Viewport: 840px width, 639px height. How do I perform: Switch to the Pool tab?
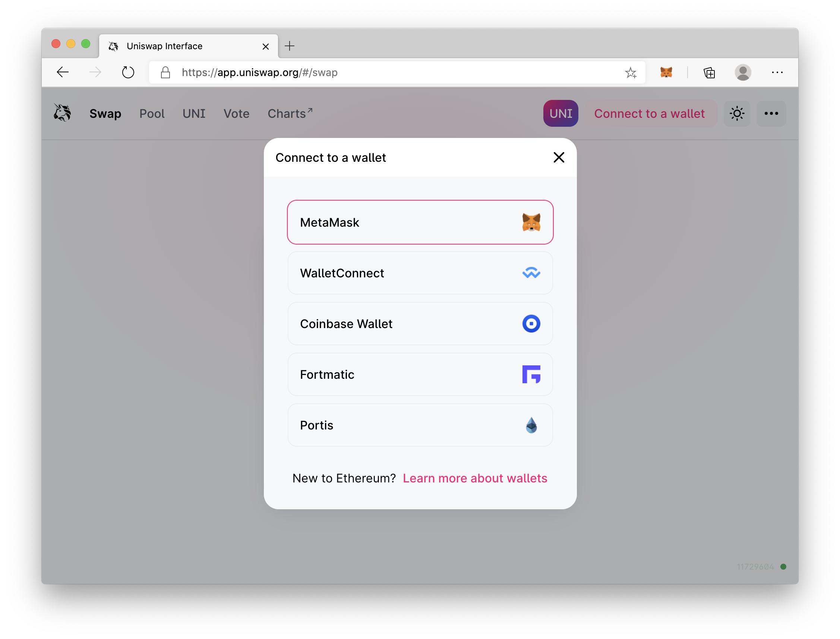pos(152,114)
